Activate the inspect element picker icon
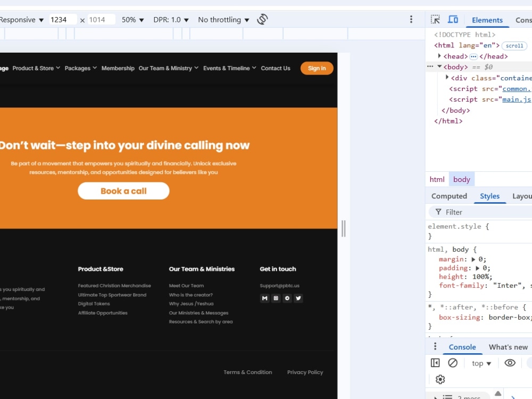This screenshot has height=399, width=532. pyautogui.click(x=435, y=19)
